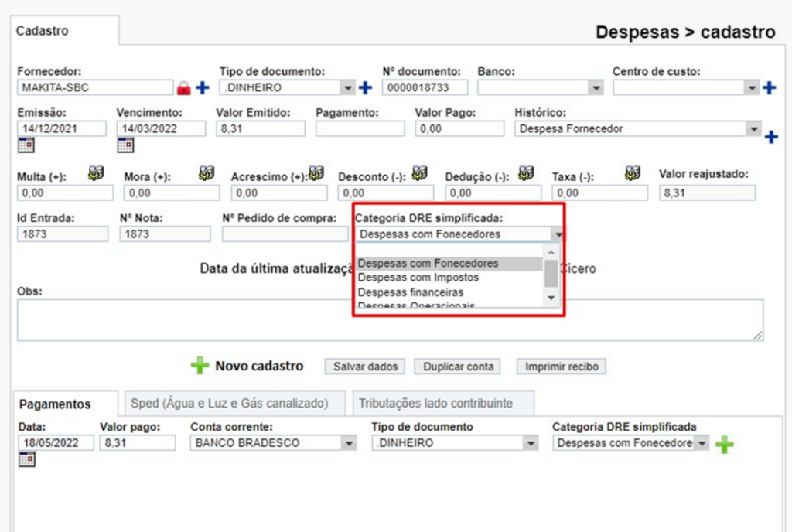Click the Multa value field
Screen dimensions: 792x532
click(x=65, y=193)
